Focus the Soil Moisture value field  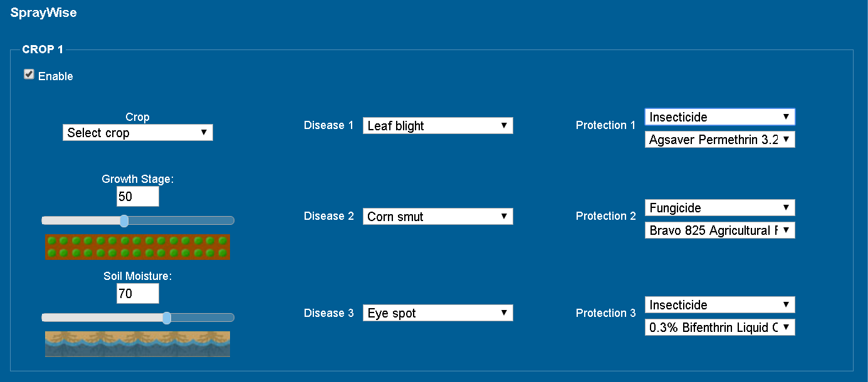pyautogui.click(x=138, y=294)
